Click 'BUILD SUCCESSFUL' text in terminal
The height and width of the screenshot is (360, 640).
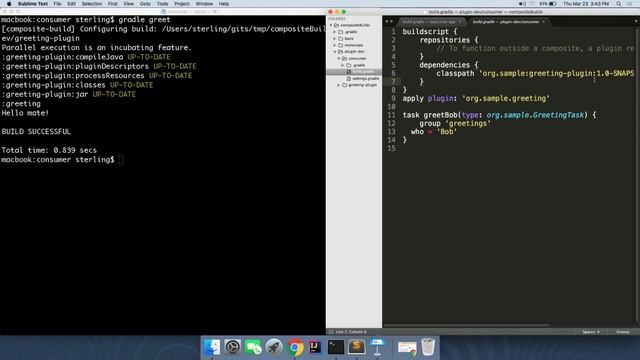tap(36, 131)
